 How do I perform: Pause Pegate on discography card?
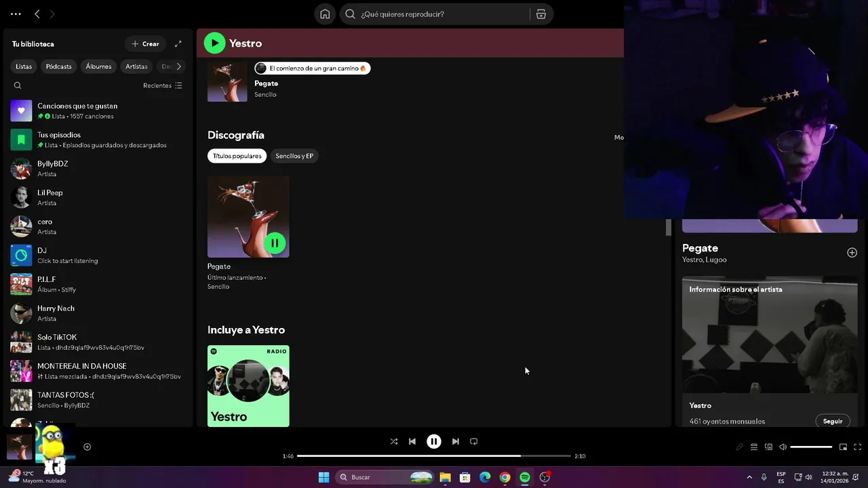[x=275, y=243]
